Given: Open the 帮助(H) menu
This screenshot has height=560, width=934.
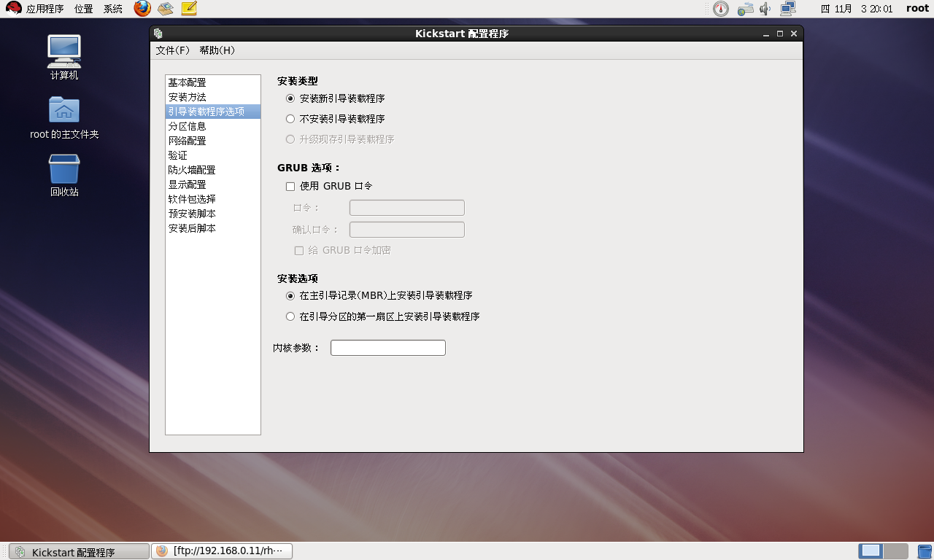Looking at the screenshot, I should [x=217, y=50].
